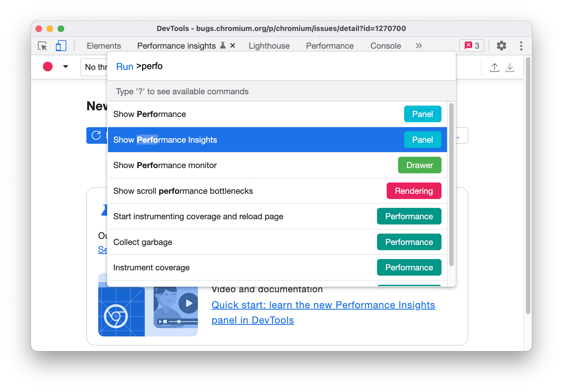Click the overflow chevron for more tabs
563x392 pixels.
click(417, 45)
